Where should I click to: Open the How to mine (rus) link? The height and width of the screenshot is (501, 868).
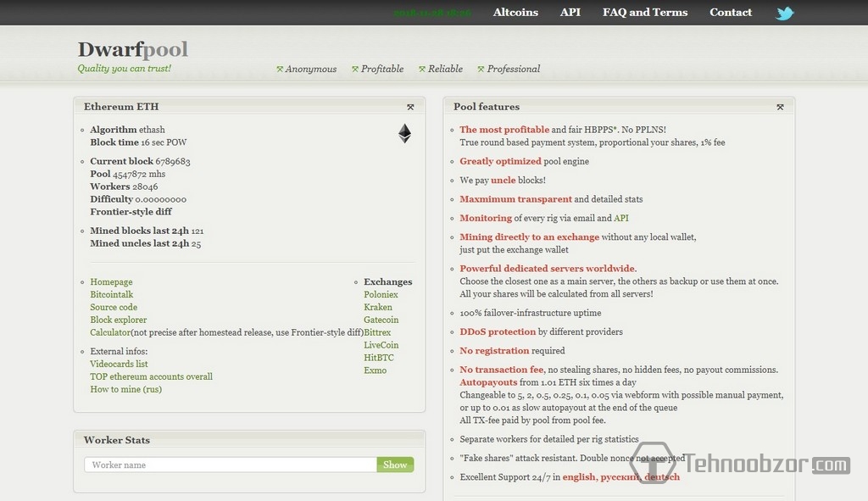click(125, 390)
